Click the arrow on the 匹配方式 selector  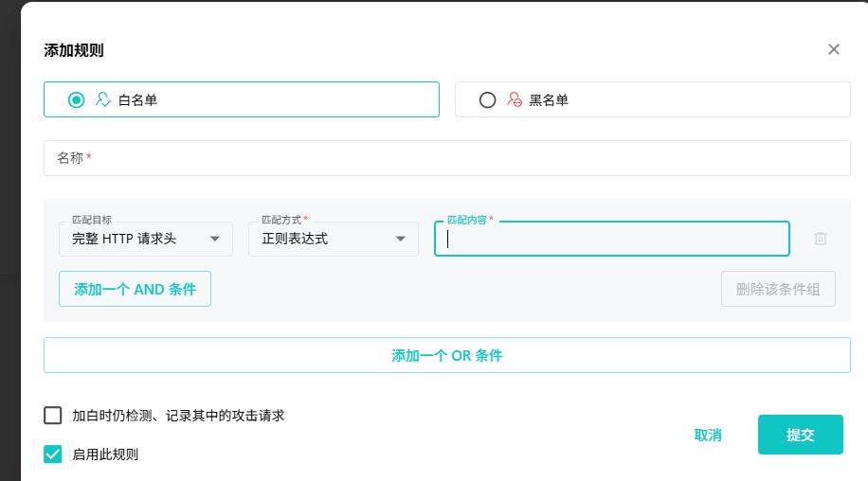coord(401,239)
